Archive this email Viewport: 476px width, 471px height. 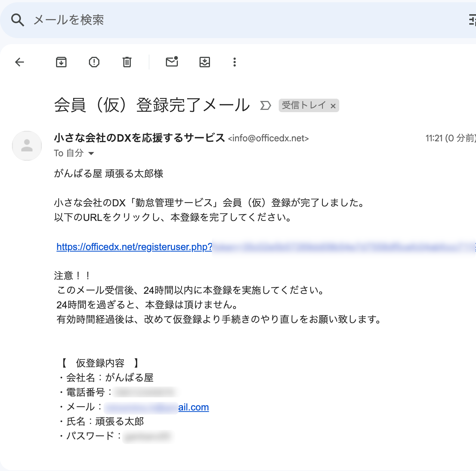pos(61,62)
